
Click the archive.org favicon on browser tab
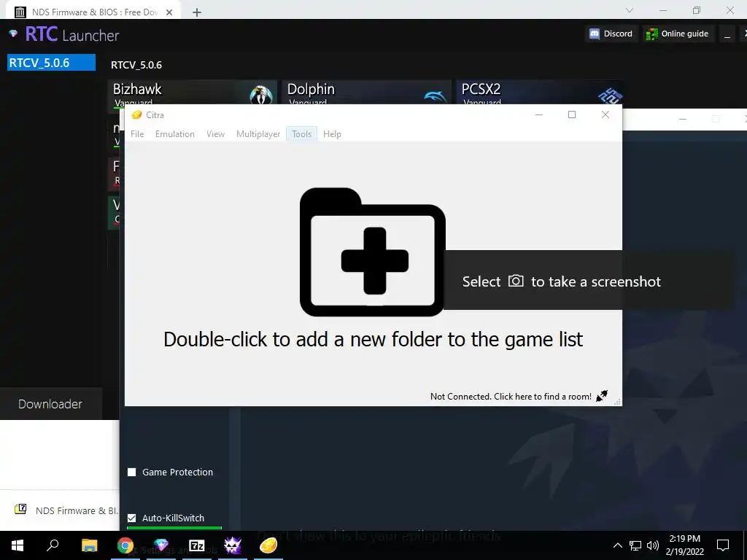pyautogui.click(x=20, y=12)
